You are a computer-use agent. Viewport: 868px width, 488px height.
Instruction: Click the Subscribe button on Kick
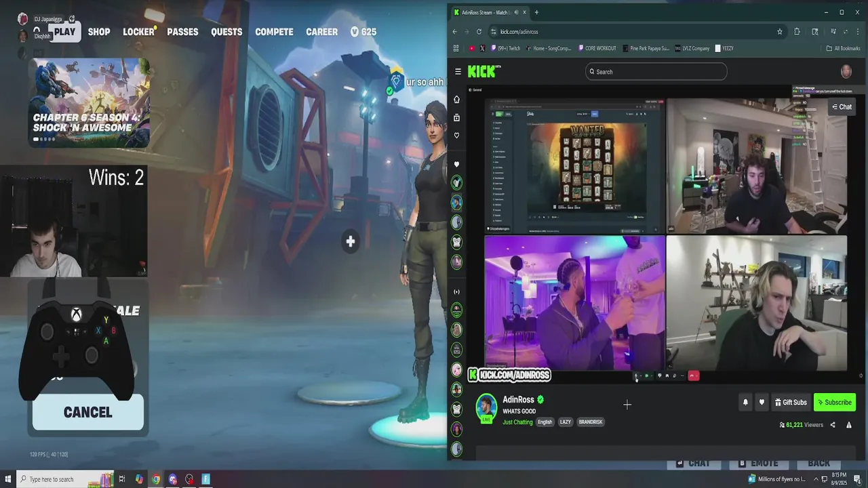pos(834,403)
